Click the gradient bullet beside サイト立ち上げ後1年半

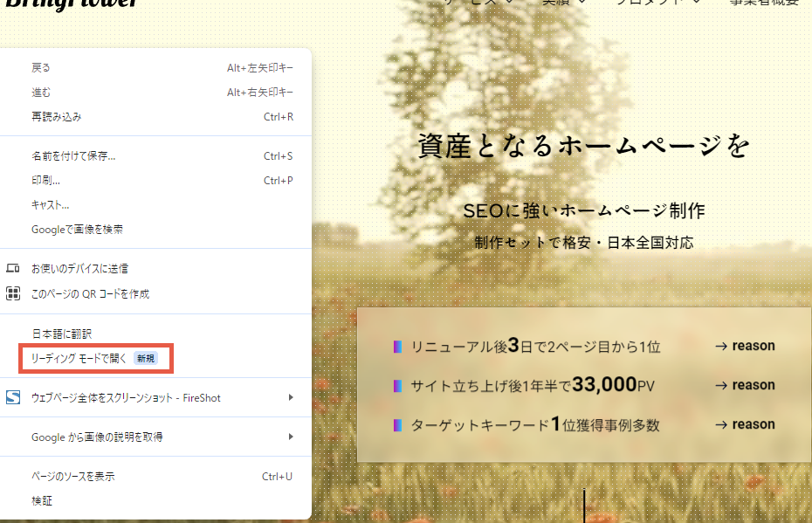pyautogui.click(x=397, y=386)
